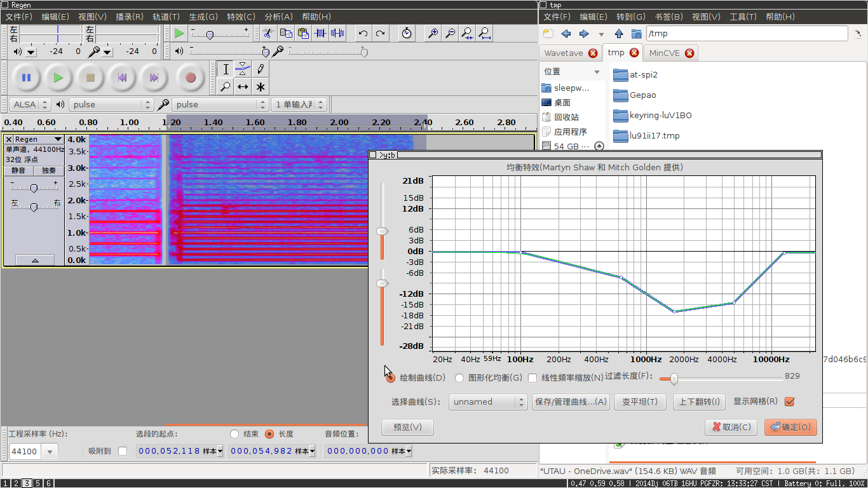Select the Envelope tool
The width and height of the screenshot is (868, 488).
[x=243, y=69]
